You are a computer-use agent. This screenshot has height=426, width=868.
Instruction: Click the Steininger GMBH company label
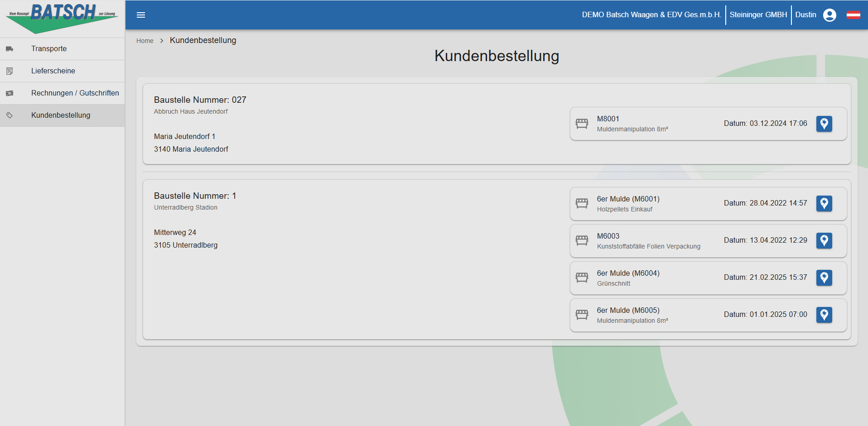[758, 15]
